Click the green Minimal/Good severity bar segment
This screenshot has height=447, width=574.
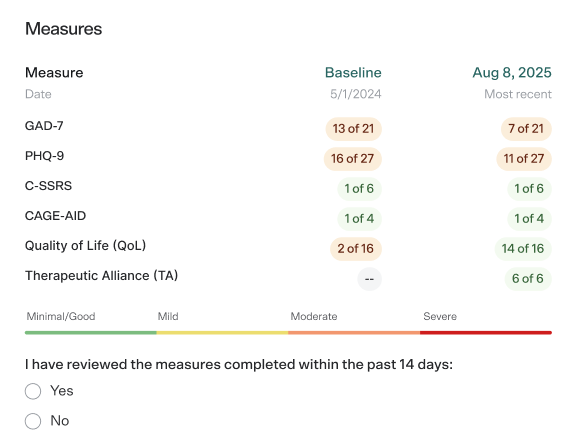click(91, 333)
